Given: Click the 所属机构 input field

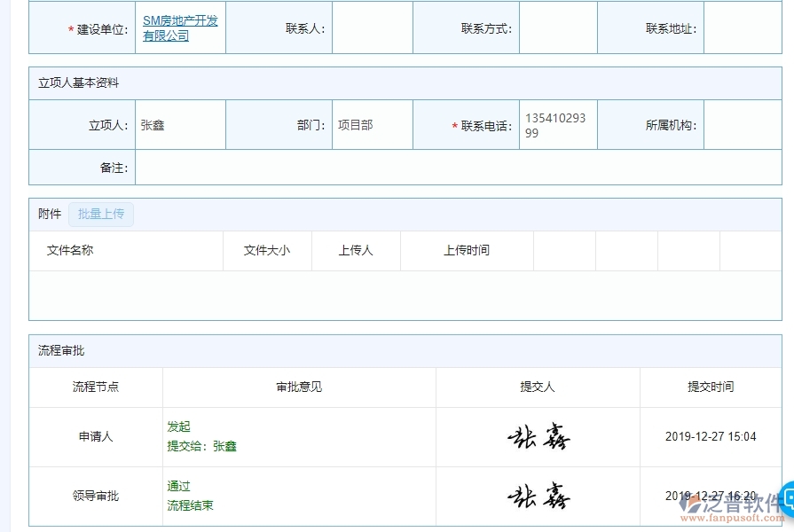Looking at the screenshot, I should (x=745, y=124).
